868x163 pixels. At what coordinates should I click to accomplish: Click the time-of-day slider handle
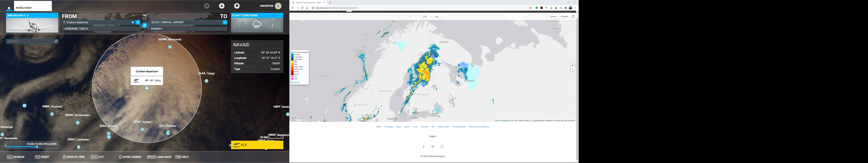(x=37, y=147)
